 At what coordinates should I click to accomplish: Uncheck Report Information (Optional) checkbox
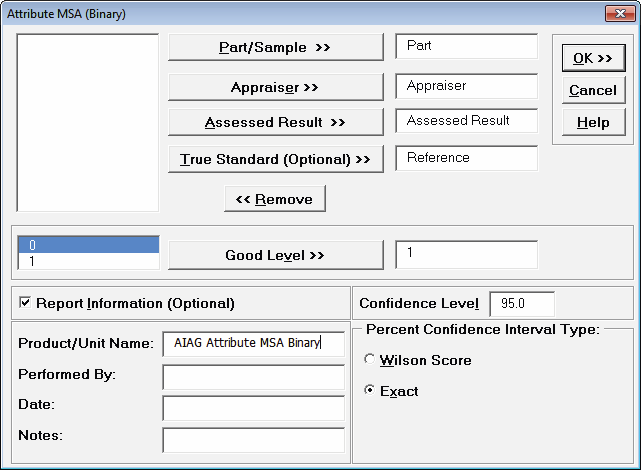point(25,303)
